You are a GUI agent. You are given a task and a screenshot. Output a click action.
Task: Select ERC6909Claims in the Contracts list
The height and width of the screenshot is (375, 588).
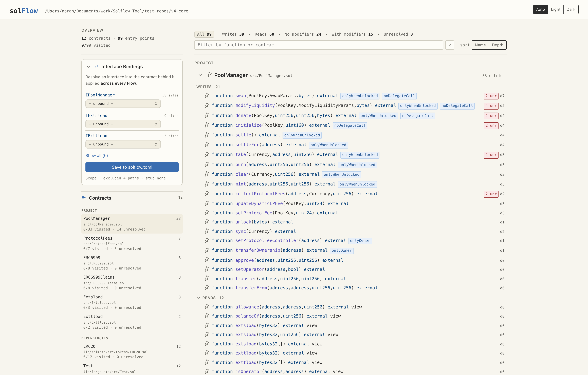[132, 282]
